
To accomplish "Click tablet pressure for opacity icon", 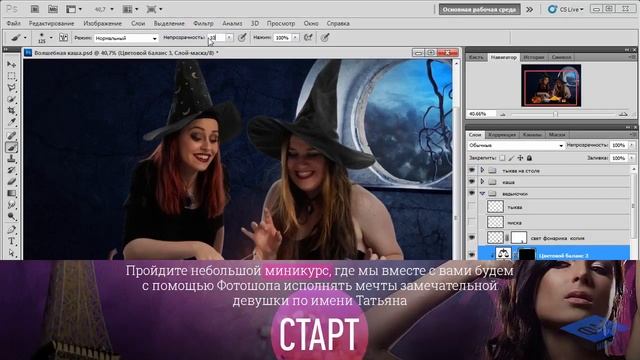I will coord(242,38).
